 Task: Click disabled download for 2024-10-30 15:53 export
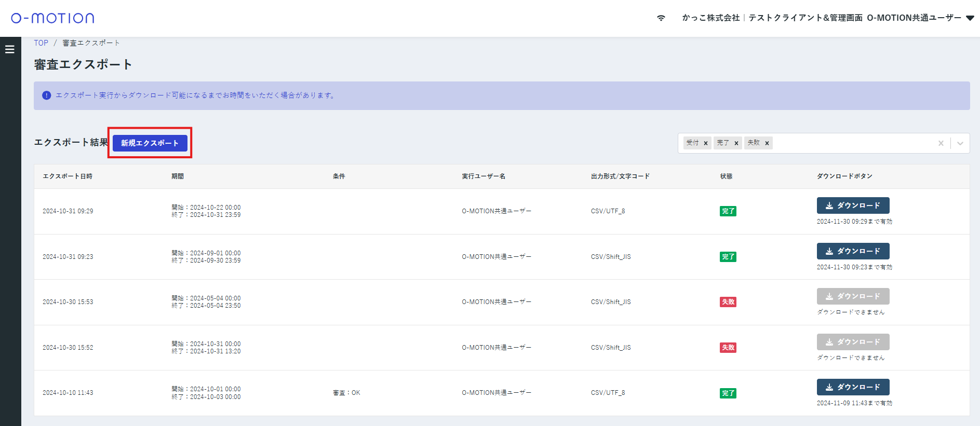pos(853,296)
